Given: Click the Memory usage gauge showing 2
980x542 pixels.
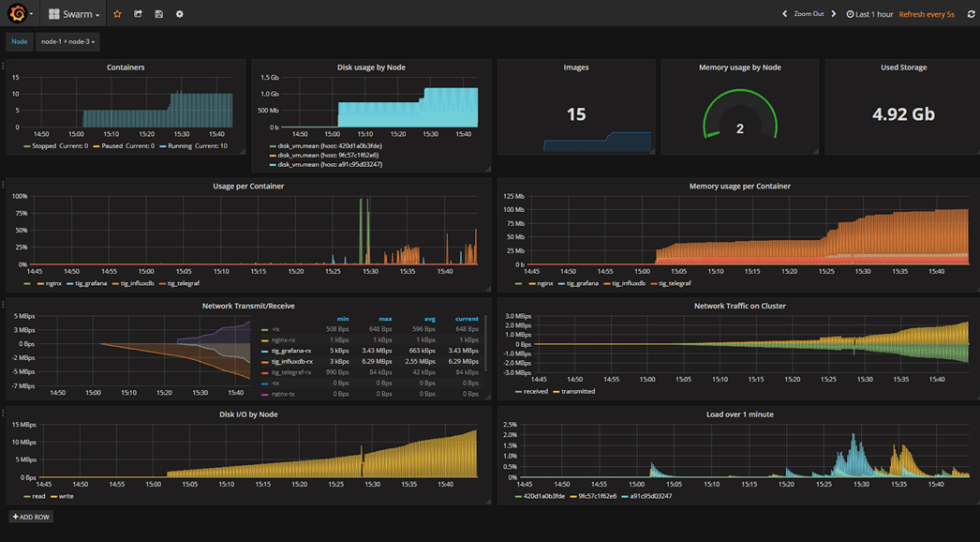Looking at the screenshot, I should pyautogui.click(x=740, y=114).
